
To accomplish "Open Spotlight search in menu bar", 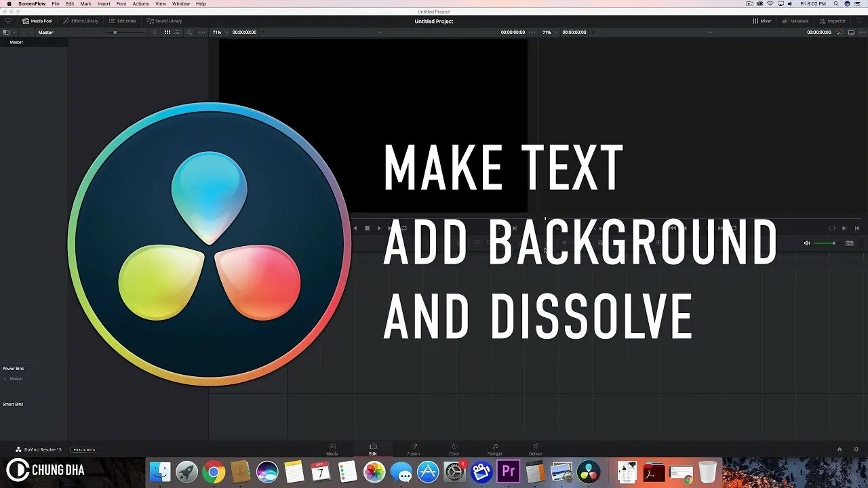I will tap(836, 3).
